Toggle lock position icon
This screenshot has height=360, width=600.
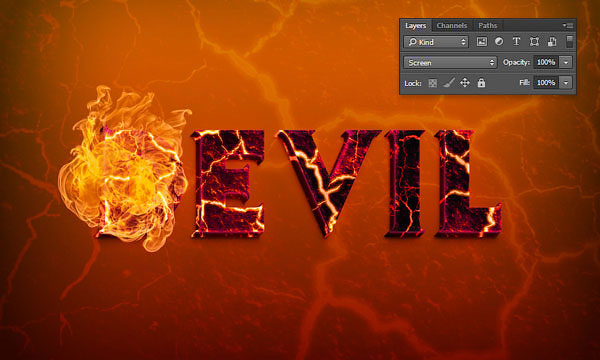click(x=465, y=83)
